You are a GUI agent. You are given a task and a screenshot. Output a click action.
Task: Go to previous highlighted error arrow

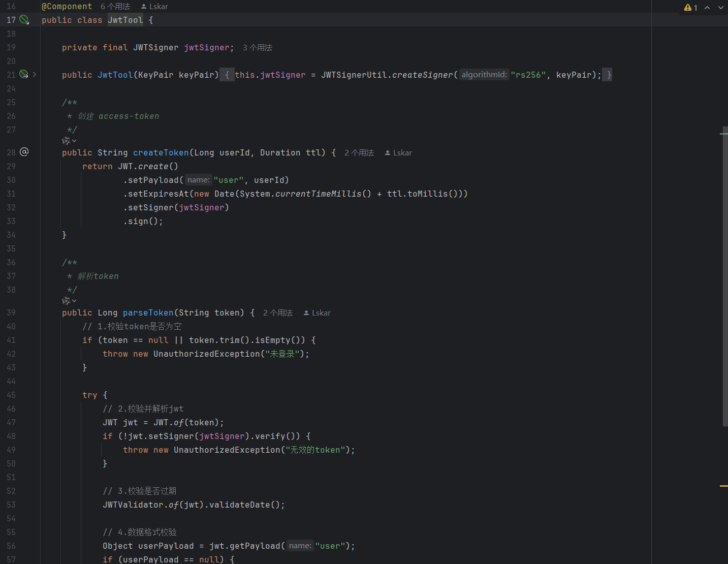tap(707, 8)
